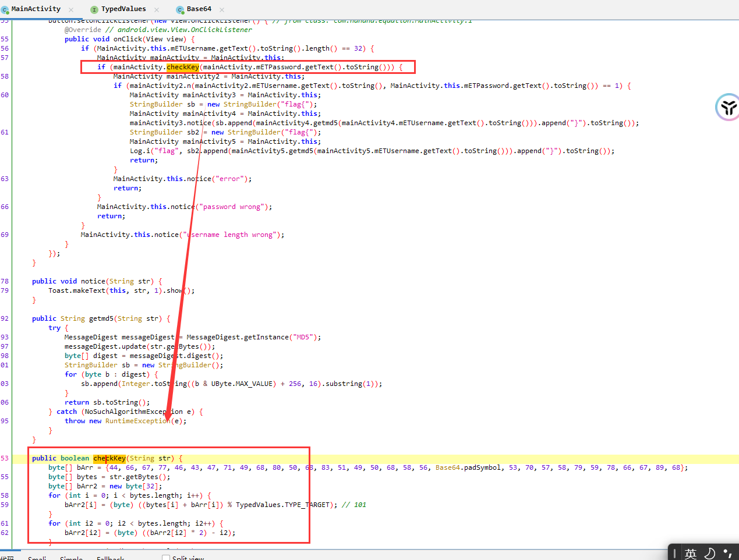Close the Base64 tab
This screenshot has height=560, width=739.
point(222,9)
